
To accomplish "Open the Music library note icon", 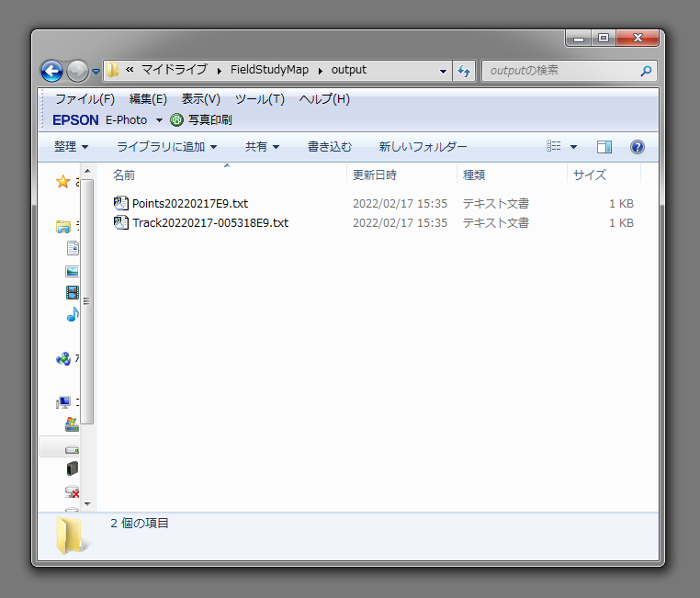I will (73, 315).
